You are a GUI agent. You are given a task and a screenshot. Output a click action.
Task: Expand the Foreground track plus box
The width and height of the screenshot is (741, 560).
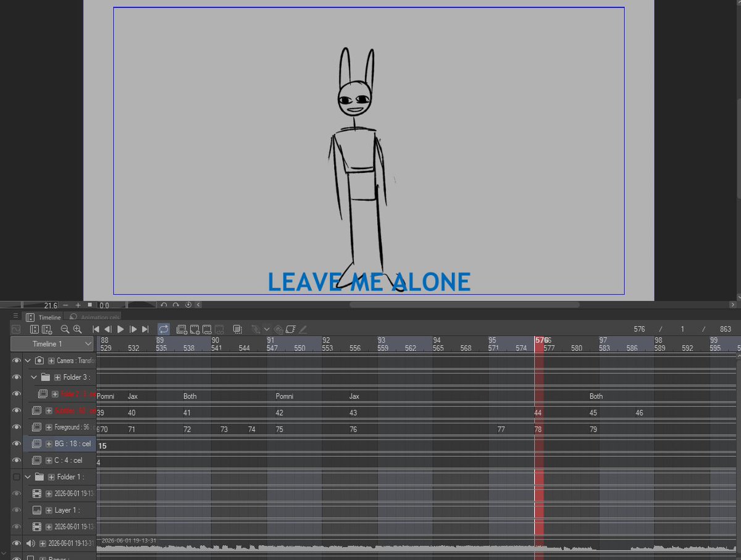tap(49, 427)
